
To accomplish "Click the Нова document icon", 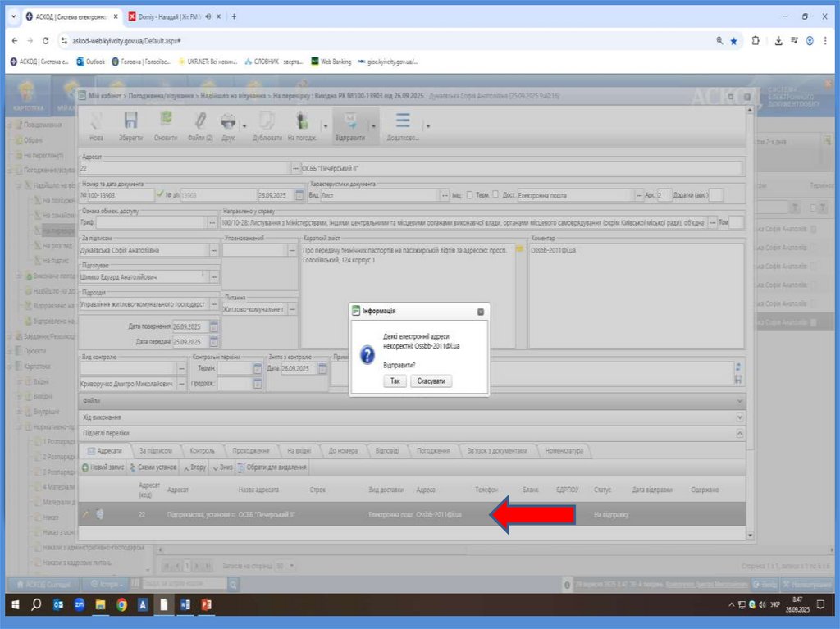I will tap(97, 121).
